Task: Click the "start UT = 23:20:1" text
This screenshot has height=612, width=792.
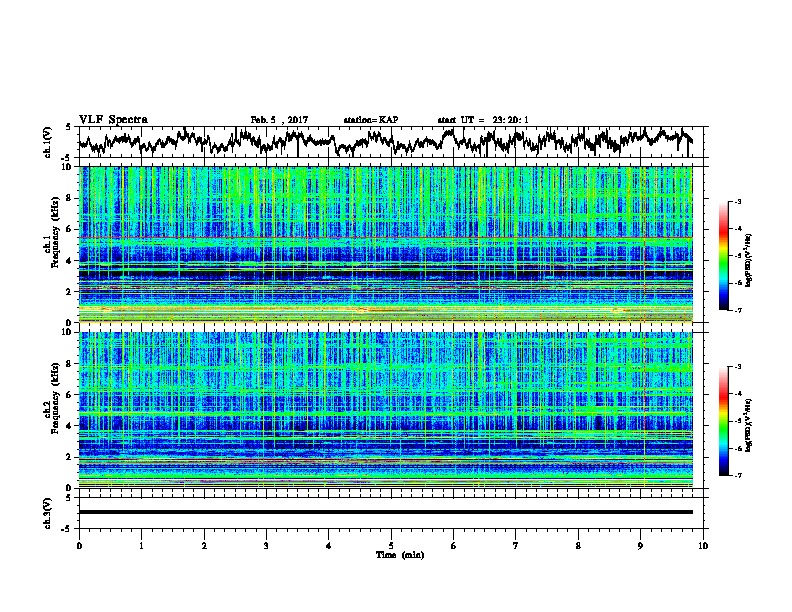Action: pyautogui.click(x=483, y=120)
